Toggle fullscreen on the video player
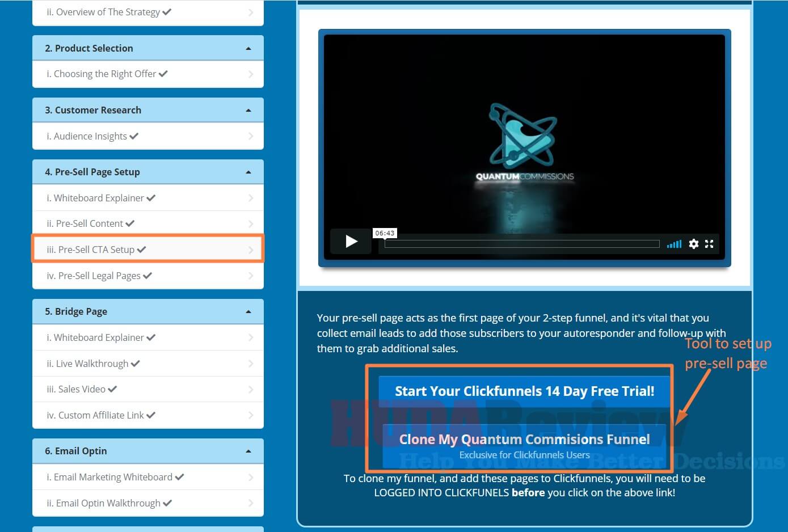 coord(709,244)
